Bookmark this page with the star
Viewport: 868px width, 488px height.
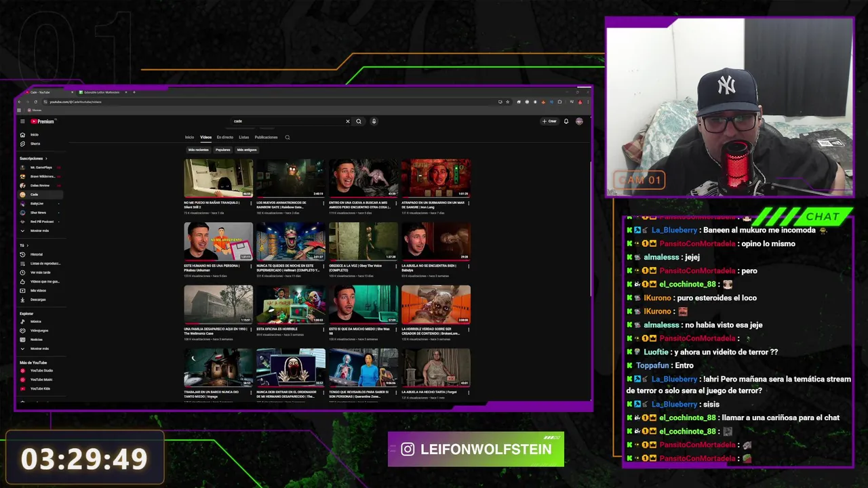pos(508,102)
